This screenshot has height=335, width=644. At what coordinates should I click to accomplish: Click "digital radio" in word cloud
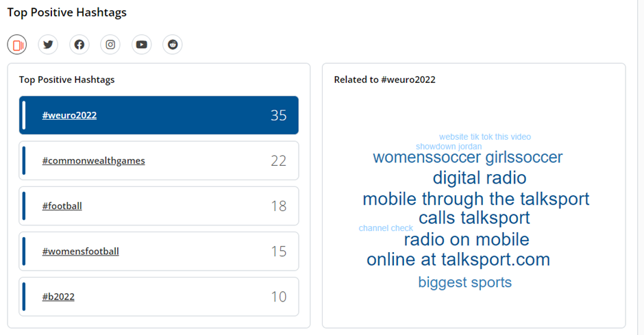tap(479, 178)
